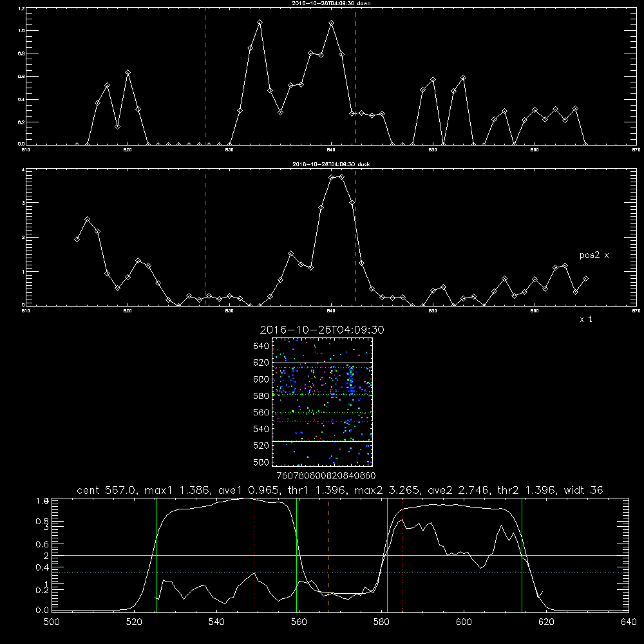Image resolution: width=644 pixels, height=644 pixels.
Task: Click the bottom plot x-axis label 620
Action: coord(546,622)
